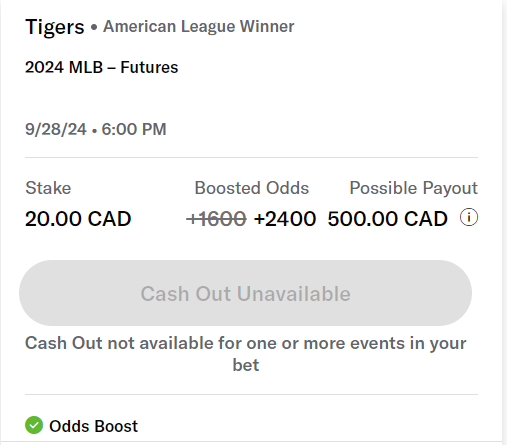Click the Boosted Odds heading
507x445 pixels.
[x=252, y=188]
